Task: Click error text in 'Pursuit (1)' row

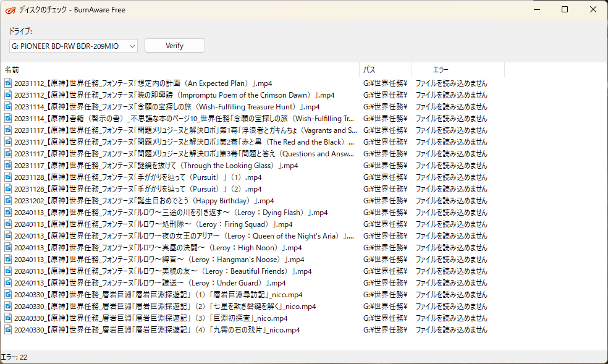Action: click(x=451, y=177)
